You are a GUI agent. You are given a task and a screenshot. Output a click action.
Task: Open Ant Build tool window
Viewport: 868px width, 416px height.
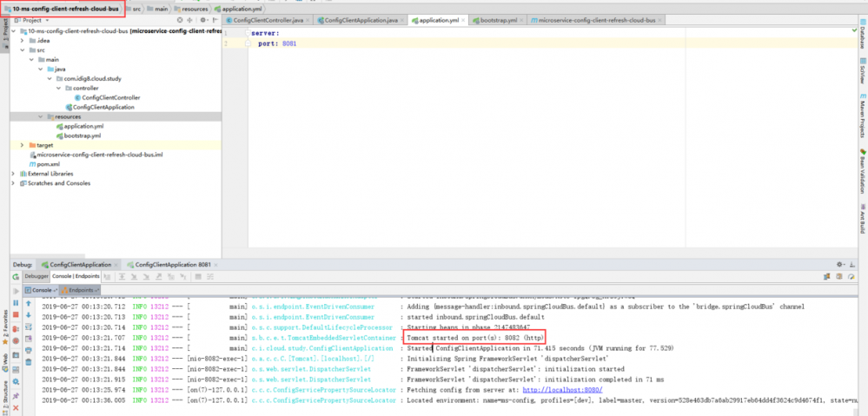tap(863, 220)
